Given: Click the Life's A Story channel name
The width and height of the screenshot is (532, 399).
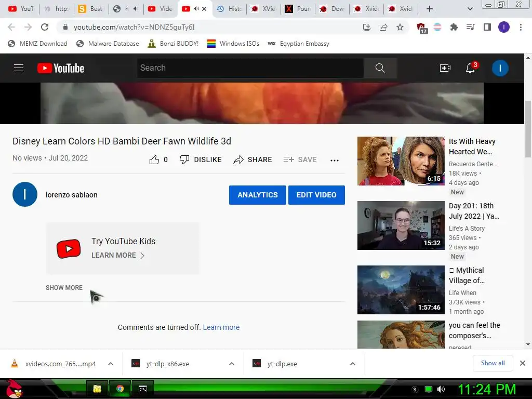Looking at the screenshot, I should [467, 229].
